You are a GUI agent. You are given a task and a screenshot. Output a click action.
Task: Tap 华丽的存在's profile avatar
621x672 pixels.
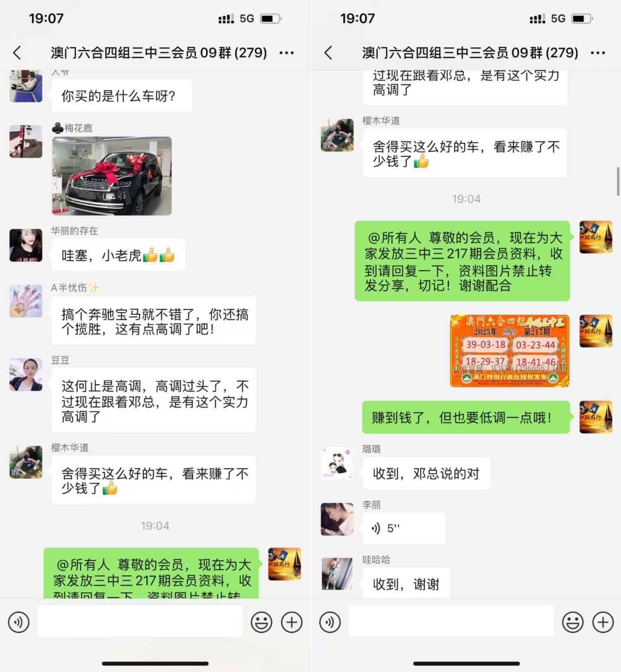[26, 245]
